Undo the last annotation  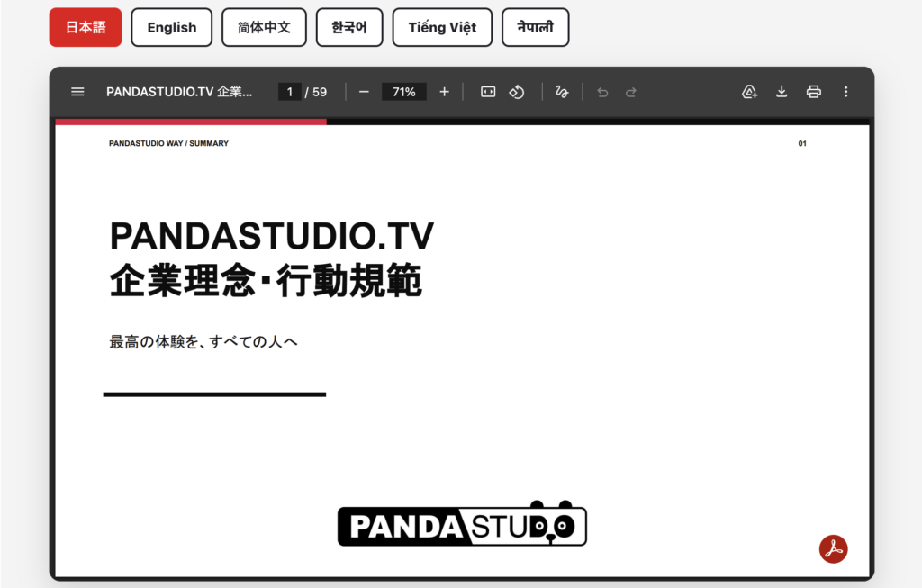pyautogui.click(x=602, y=93)
